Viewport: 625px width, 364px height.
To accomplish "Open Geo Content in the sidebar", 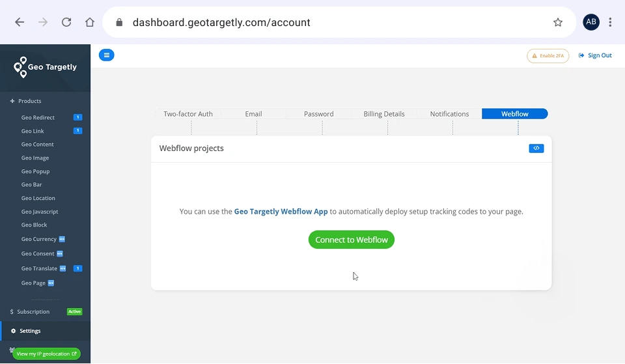I will (38, 145).
